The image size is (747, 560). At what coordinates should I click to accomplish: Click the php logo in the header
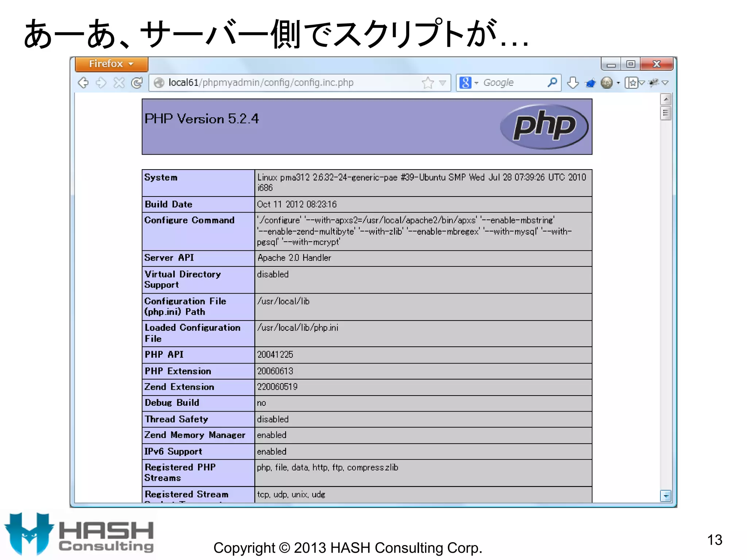point(544,127)
